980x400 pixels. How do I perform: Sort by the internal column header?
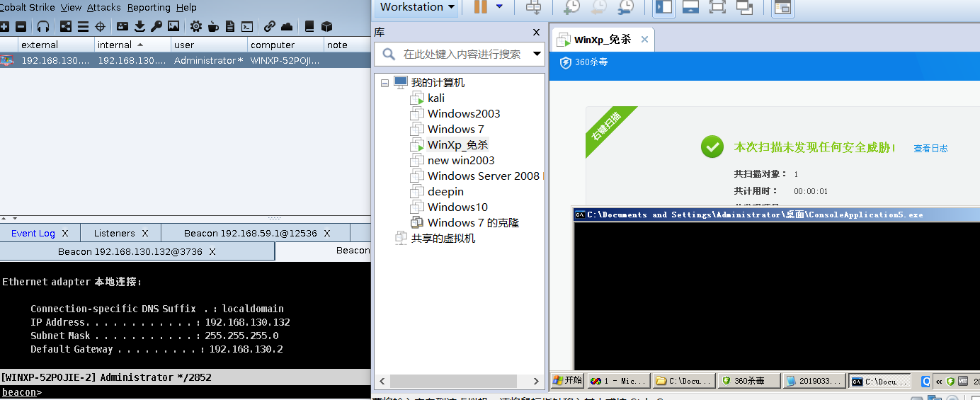(132, 45)
